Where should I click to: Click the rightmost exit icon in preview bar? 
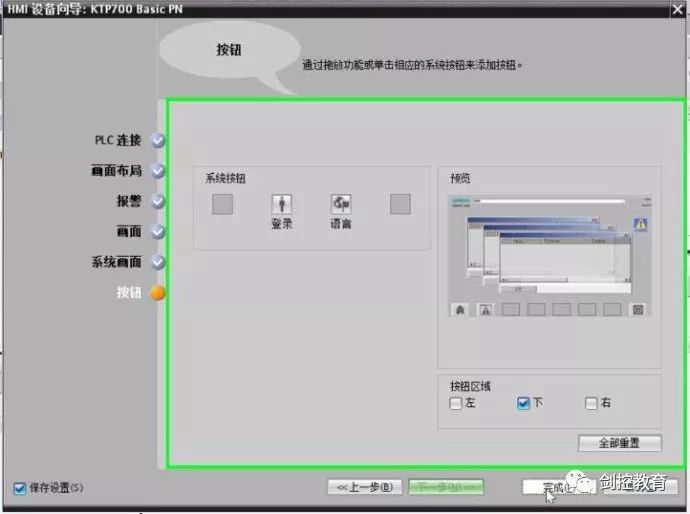coord(638,310)
